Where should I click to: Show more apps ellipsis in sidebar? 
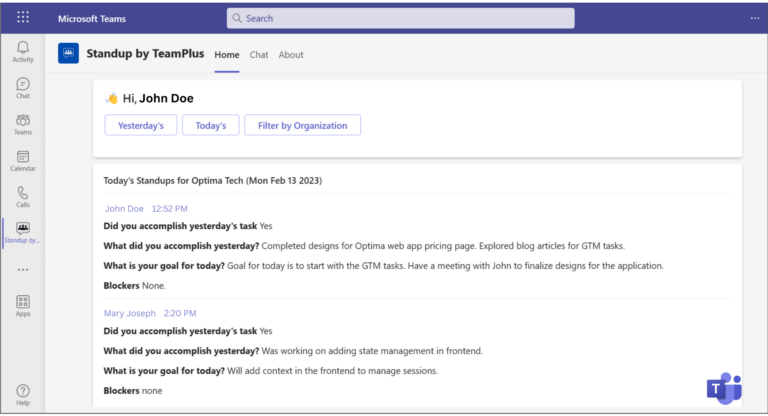pyautogui.click(x=23, y=269)
